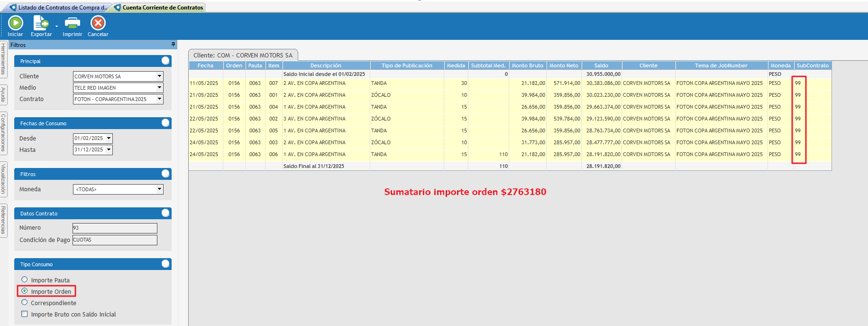Open the Medio dropdown

[160, 87]
